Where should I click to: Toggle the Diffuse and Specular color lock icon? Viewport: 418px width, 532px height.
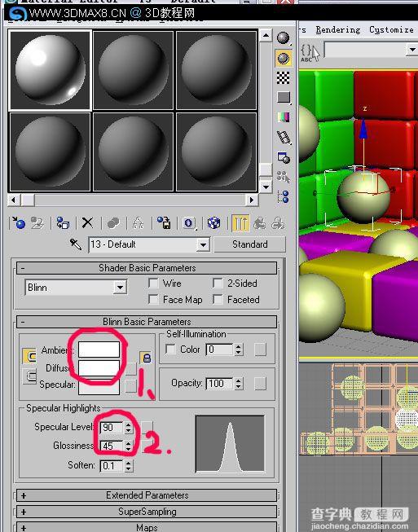point(146,358)
